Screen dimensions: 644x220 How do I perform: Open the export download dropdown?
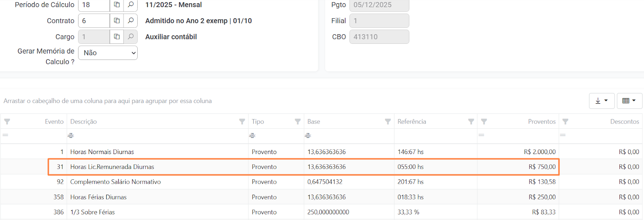601,101
